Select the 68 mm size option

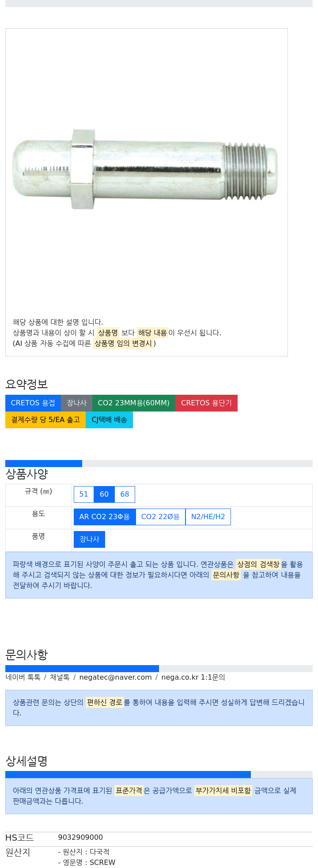(125, 494)
